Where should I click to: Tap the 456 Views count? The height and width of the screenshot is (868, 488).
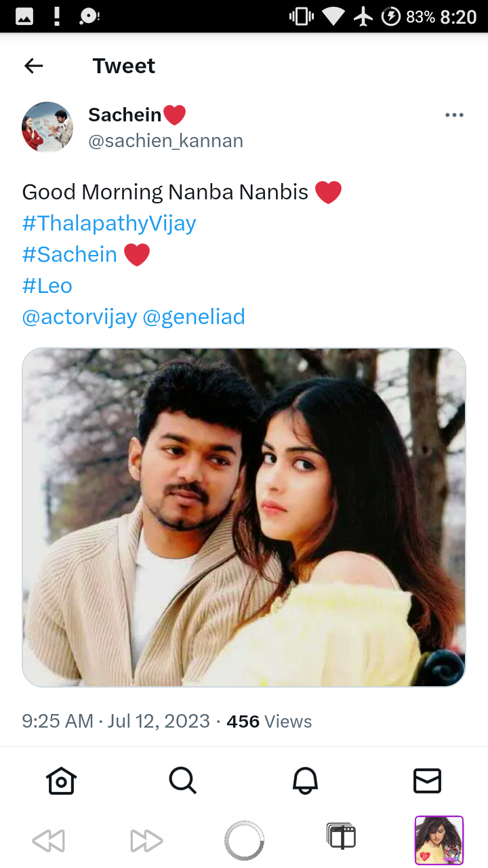click(269, 721)
